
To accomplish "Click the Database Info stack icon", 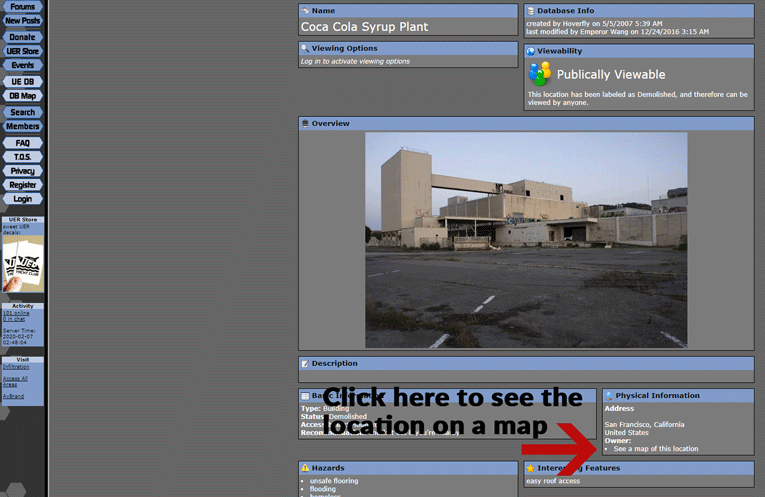I will point(530,11).
